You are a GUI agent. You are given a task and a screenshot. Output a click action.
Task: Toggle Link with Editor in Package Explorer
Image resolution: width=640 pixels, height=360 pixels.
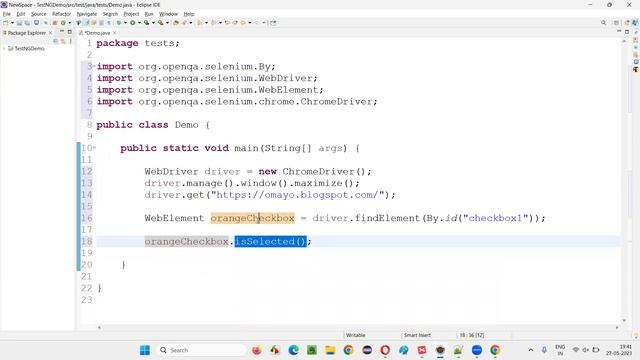63,41
